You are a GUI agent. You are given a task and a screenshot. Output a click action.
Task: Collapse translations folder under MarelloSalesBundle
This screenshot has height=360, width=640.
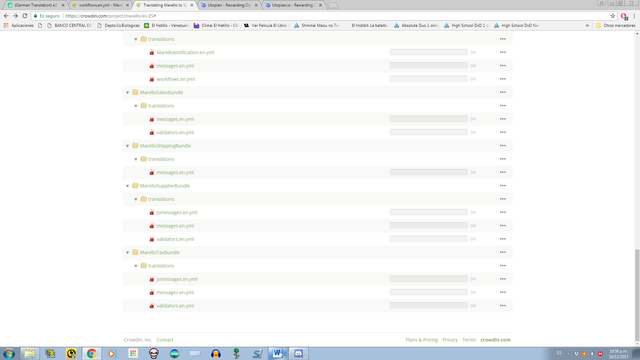pos(136,106)
